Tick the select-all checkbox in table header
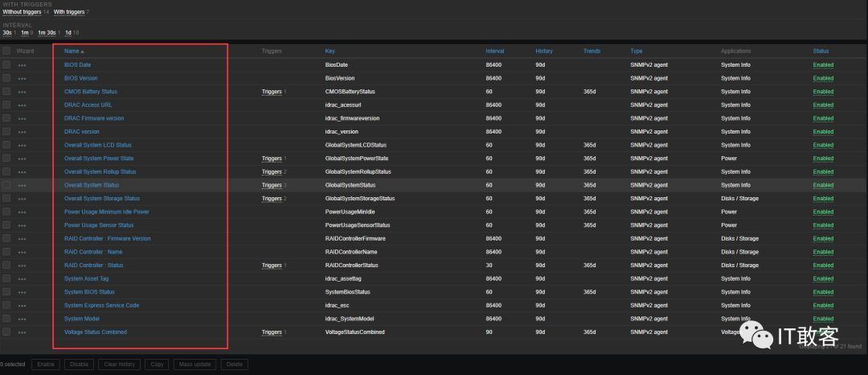The image size is (868, 375). point(6,51)
